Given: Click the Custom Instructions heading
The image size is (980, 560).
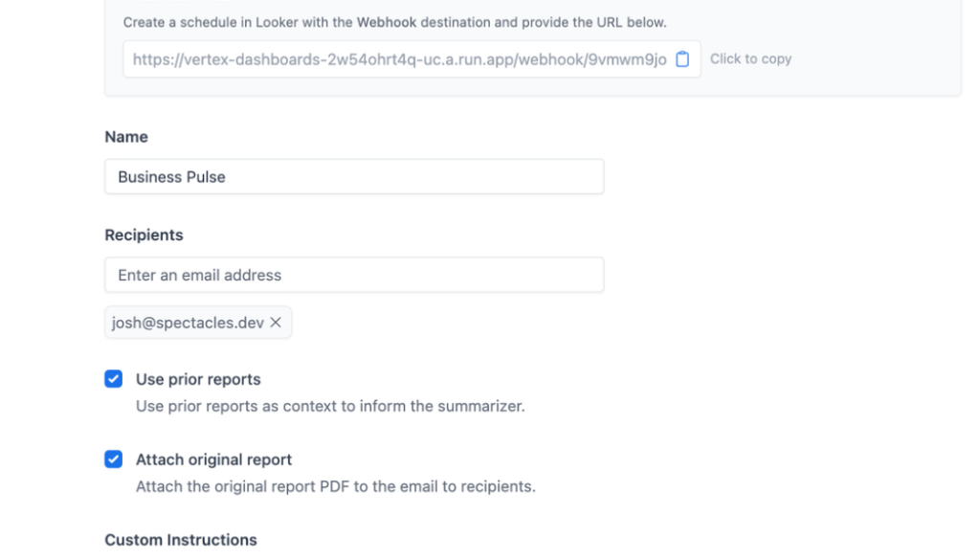Looking at the screenshot, I should click(x=181, y=540).
